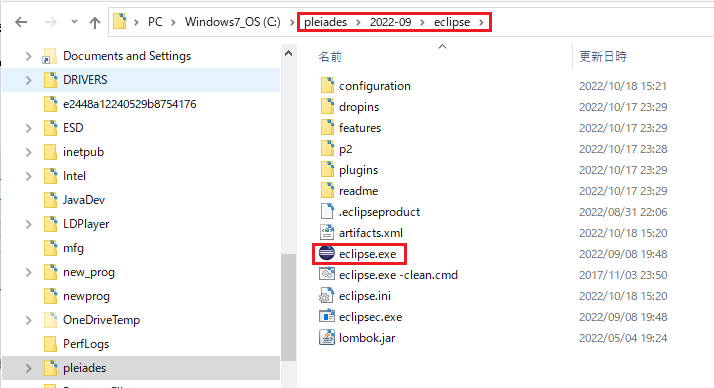The width and height of the screenshot is (714, 388).
Task: Expand Documents and Settings tree node
Action: [29, 56]
